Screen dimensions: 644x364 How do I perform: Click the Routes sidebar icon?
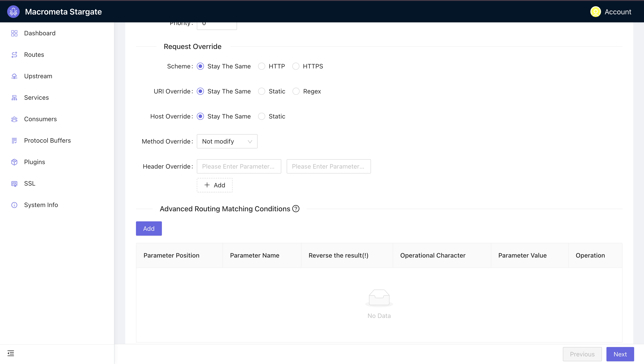(x=15, y=54)
